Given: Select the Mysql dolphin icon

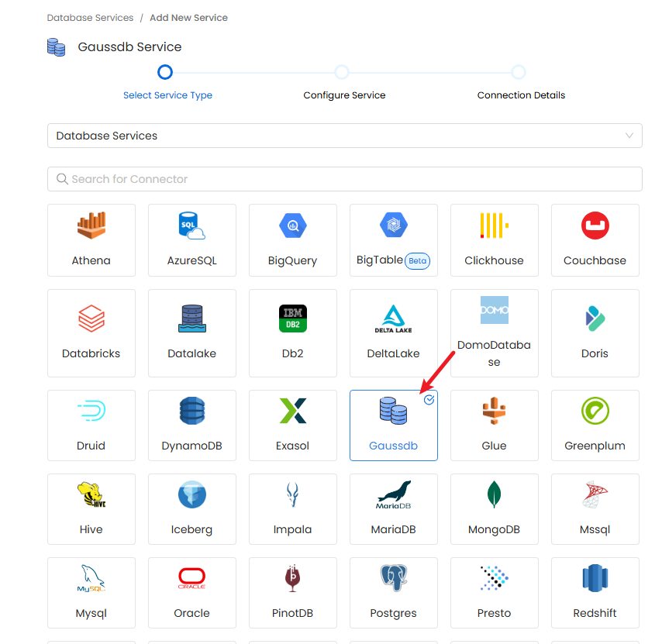Looking at the screenshot, I should coord(91,578).
